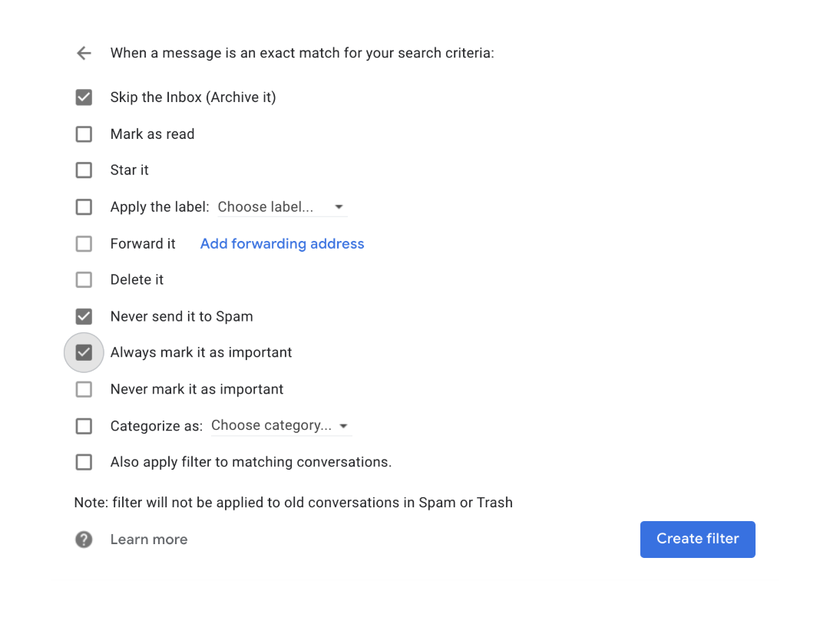Uncheck Never send it to Spam

point(84,316)
